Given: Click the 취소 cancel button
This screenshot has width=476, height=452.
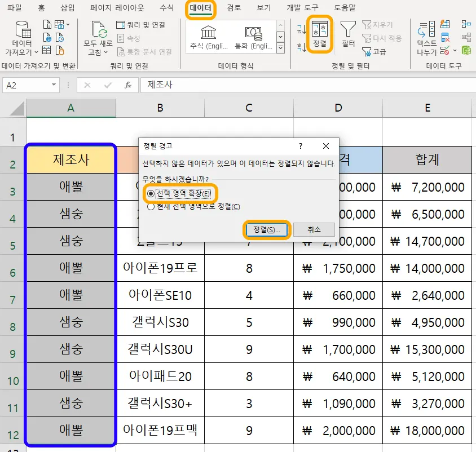Looking at the screenshot, I should [x=314, y=229].
